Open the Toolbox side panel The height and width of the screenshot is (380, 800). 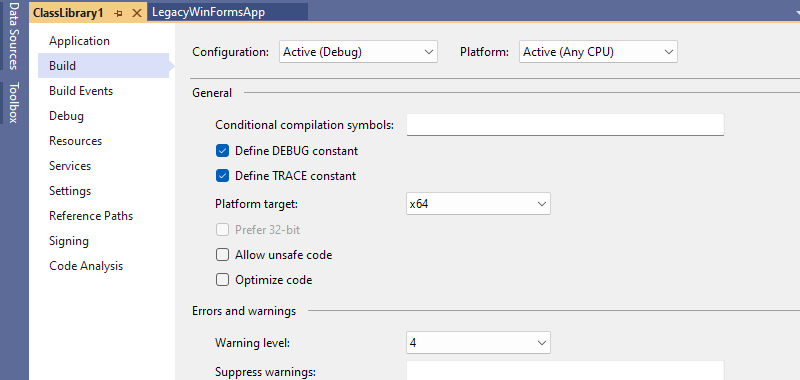click(x=14, y=102)
